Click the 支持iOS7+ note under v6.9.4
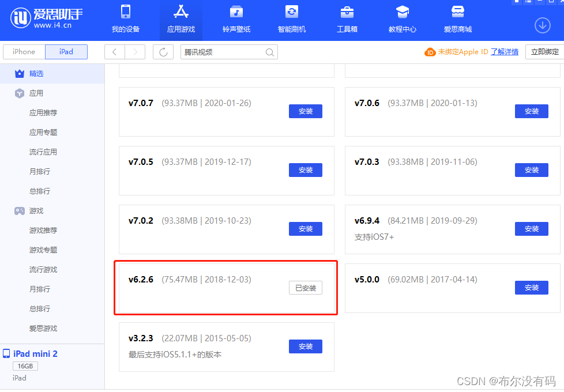 pyautogui.click(x=374, y=237)
